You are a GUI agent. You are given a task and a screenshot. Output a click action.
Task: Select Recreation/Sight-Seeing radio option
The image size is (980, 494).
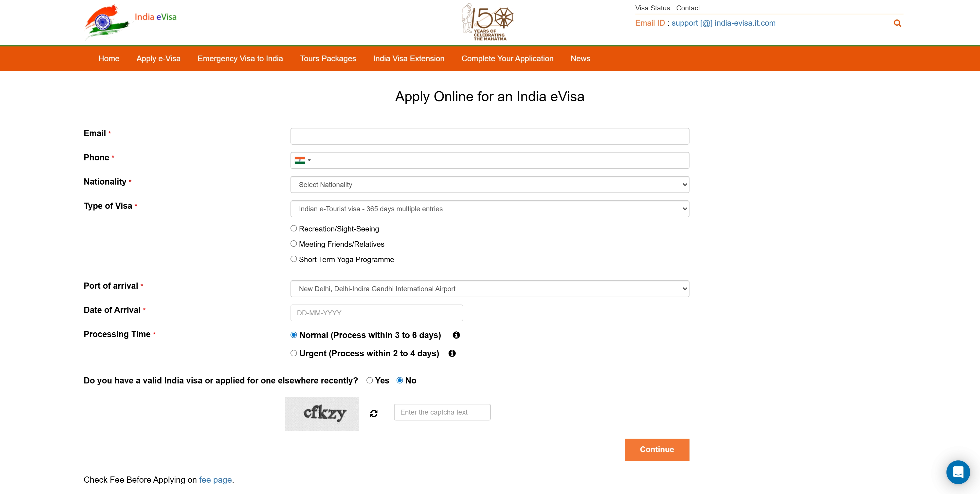pyautogui.click(x=293, y=228)
